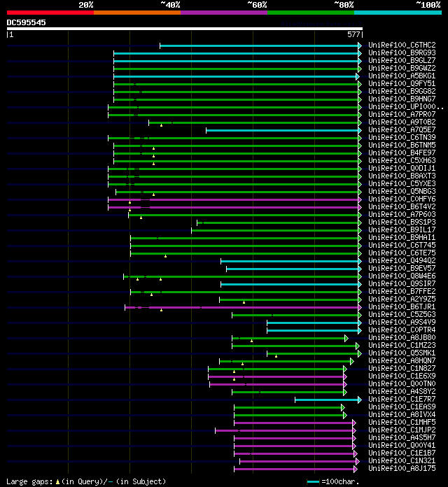Viewport: 448px width, 487px height.
Task: Select the UniRef100_Q8W4E6 label
Action: [x=402, y=276]
